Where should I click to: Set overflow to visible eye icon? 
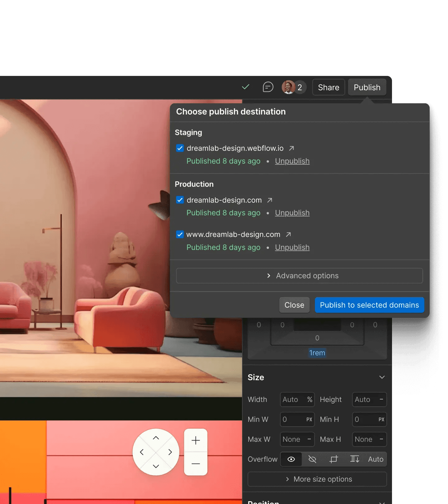291,459
